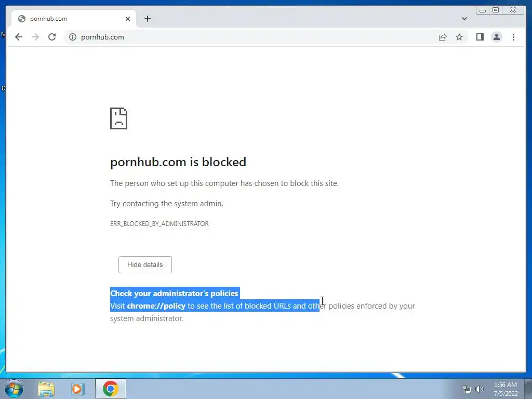Image resolution: width=532 pixels, height=399 pixels.
Task: View site information icon in address bar
Action: click(73, 37)
